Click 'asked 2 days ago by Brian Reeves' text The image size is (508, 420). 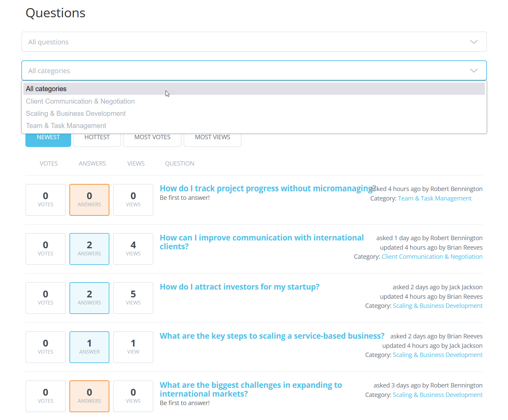point(437,336)
